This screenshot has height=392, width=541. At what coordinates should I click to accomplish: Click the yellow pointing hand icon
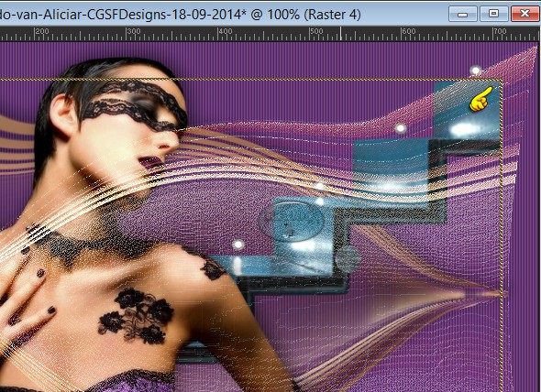480,99
